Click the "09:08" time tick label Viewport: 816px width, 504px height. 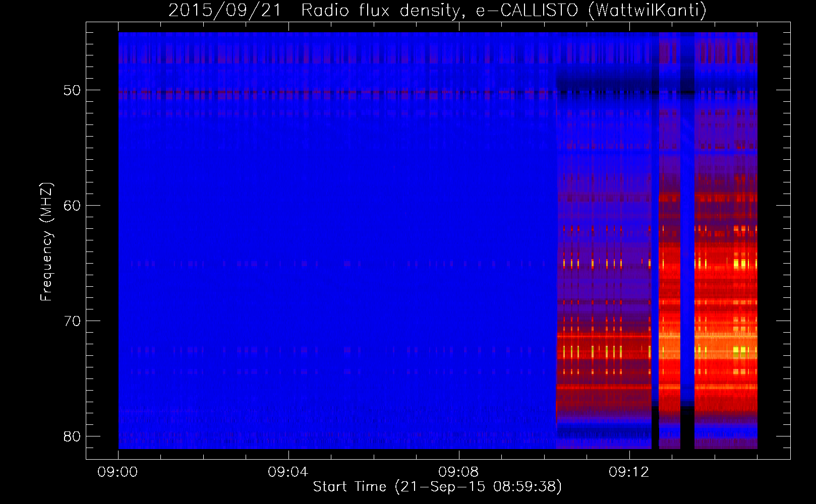pos(458,472)
